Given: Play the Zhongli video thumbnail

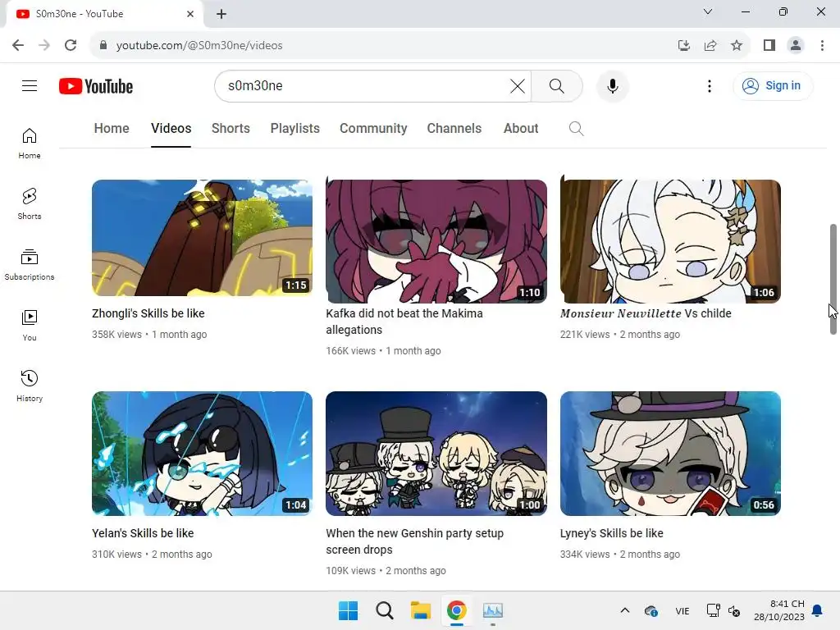Looking at the screenshot, I should tap(202, 238).
